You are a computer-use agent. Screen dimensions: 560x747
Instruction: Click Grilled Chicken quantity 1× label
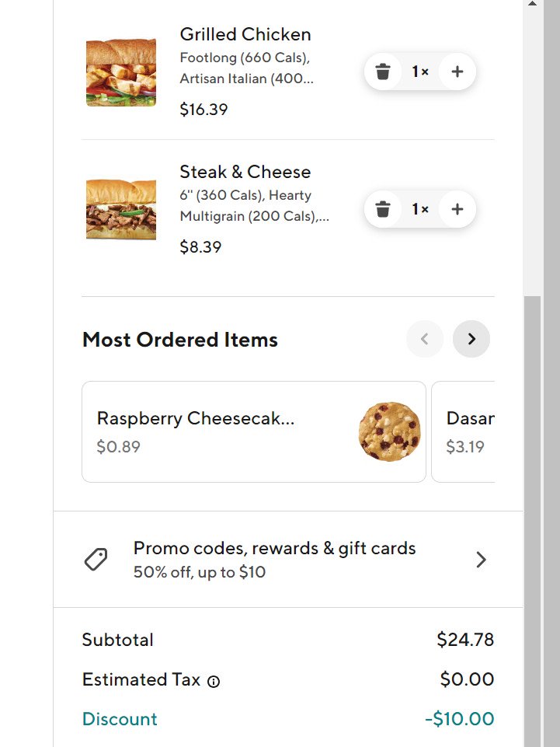[x=420, y=72]
